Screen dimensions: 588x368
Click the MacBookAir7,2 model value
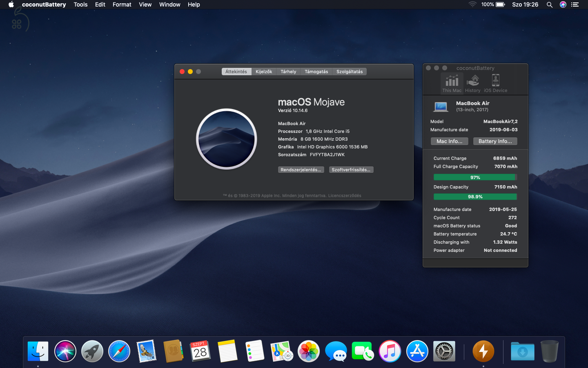point(500,121)
